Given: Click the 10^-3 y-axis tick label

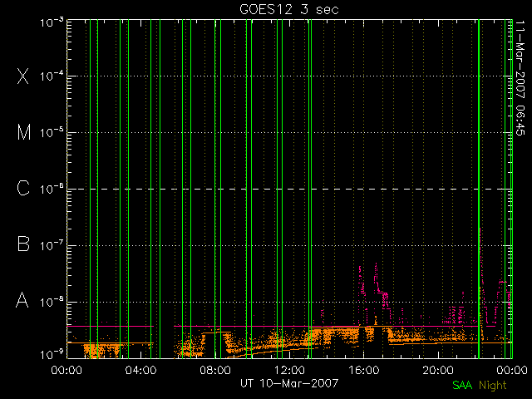Looking at the screenshot, I should (52, 22).
